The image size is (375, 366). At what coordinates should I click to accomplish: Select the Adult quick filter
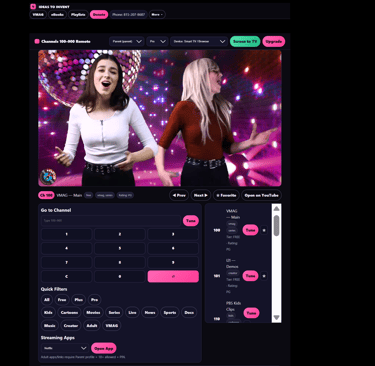[x=92, y=326]
